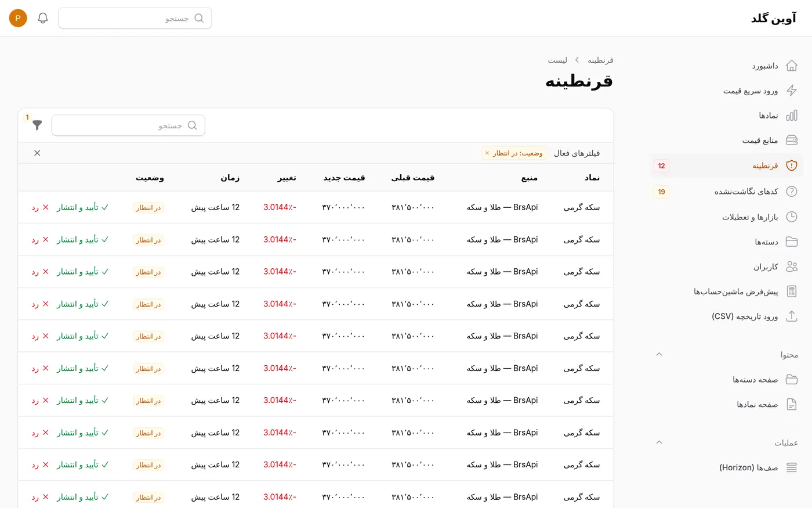Click the منبع column header

point(529,178)
